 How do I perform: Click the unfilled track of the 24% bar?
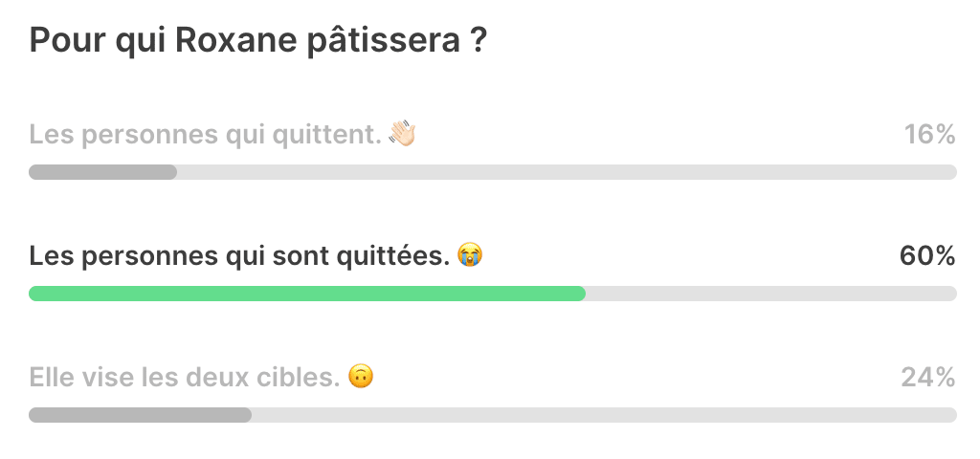[x=605, y=415]
